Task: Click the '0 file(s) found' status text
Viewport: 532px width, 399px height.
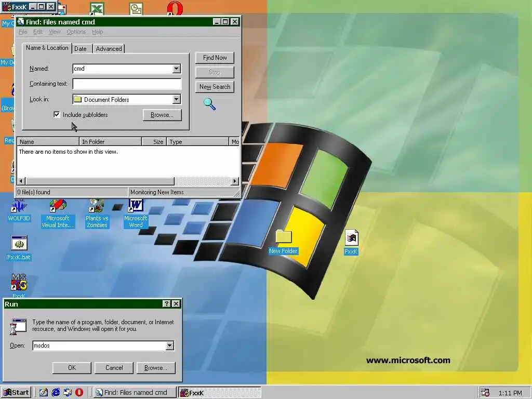Action: click(34, 192)
